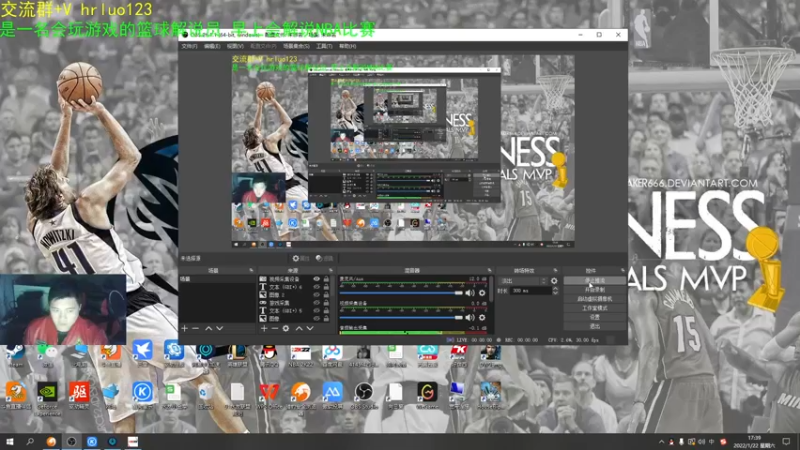This screenshot has width=800, height=450.
Task: Toggle lock on 游戏采集 source
Action: 326,303
